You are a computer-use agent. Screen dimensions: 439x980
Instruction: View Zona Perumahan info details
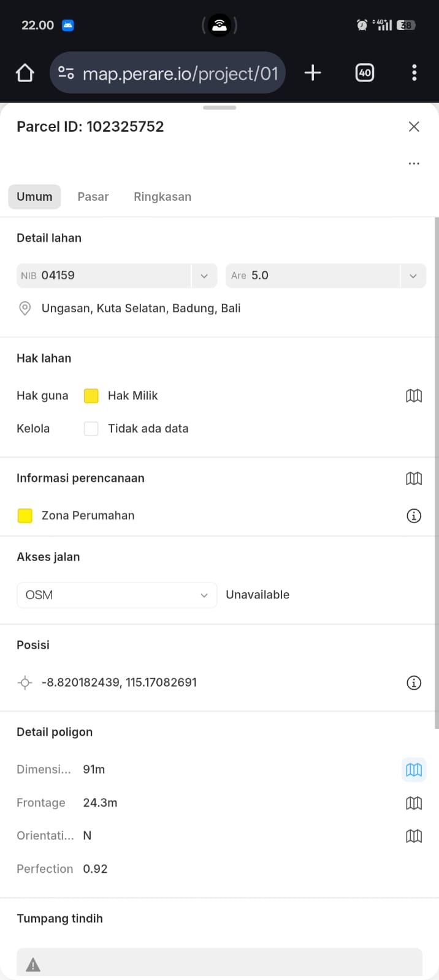click(414, 516)
